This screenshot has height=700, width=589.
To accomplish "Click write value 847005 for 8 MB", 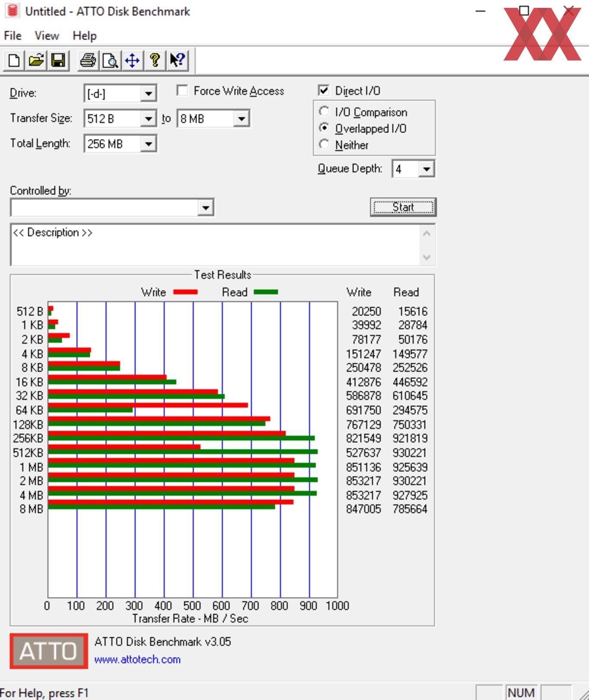I will click(363, 509).
